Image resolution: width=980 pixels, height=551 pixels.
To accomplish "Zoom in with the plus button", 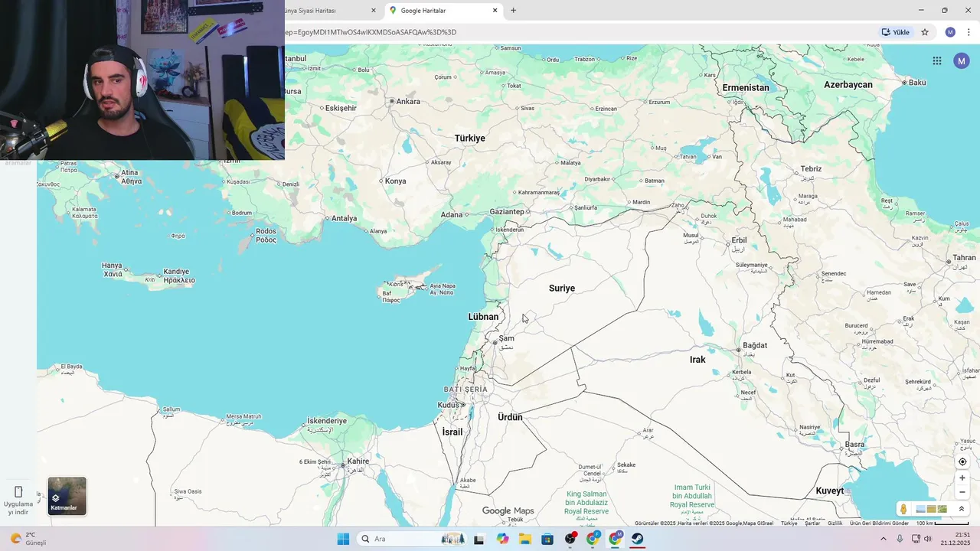I will [x=962, y=478].
